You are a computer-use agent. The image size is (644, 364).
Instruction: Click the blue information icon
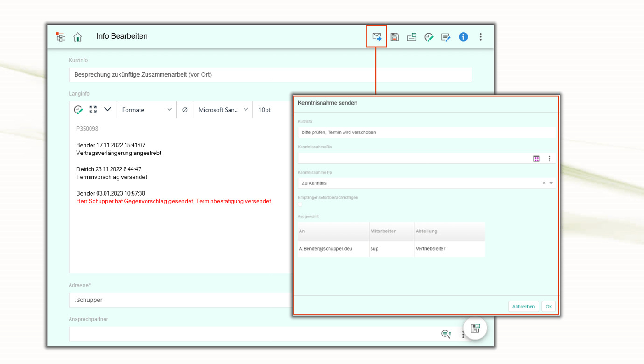463,36
